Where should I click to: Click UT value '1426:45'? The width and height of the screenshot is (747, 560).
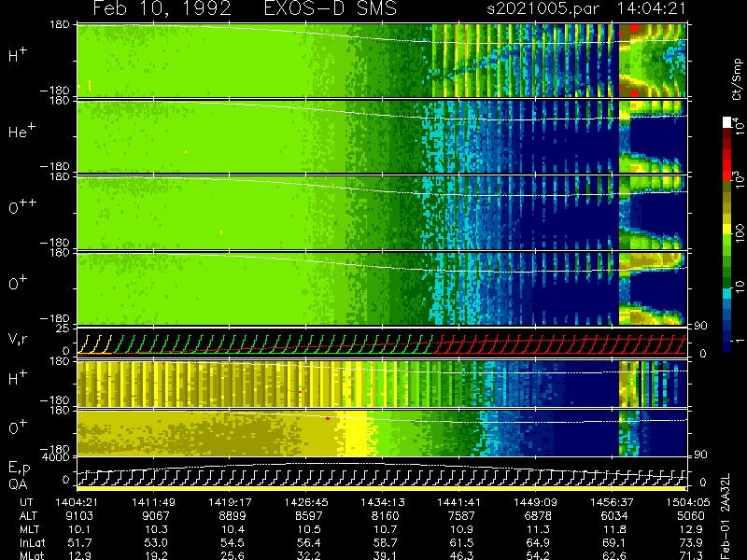(x=306, y=502)
